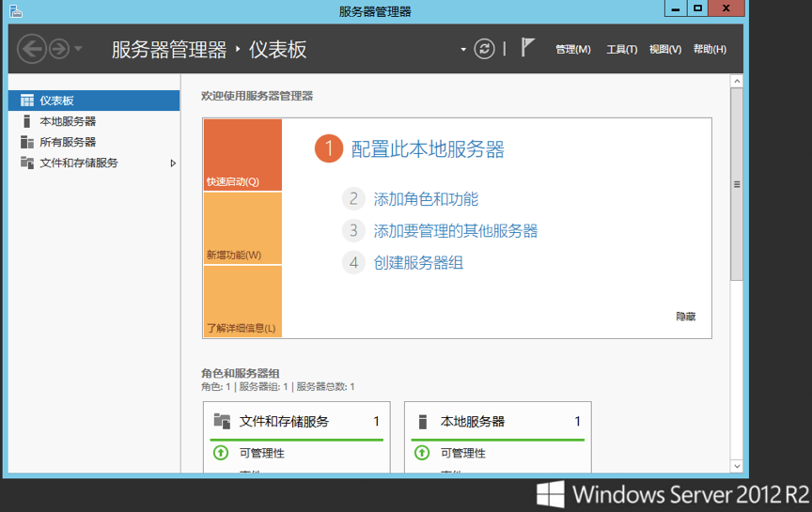Click the 服务器管理器 breadcrumb in header
Viewport: 812px width, 512px height.
(x=169, y=50)
